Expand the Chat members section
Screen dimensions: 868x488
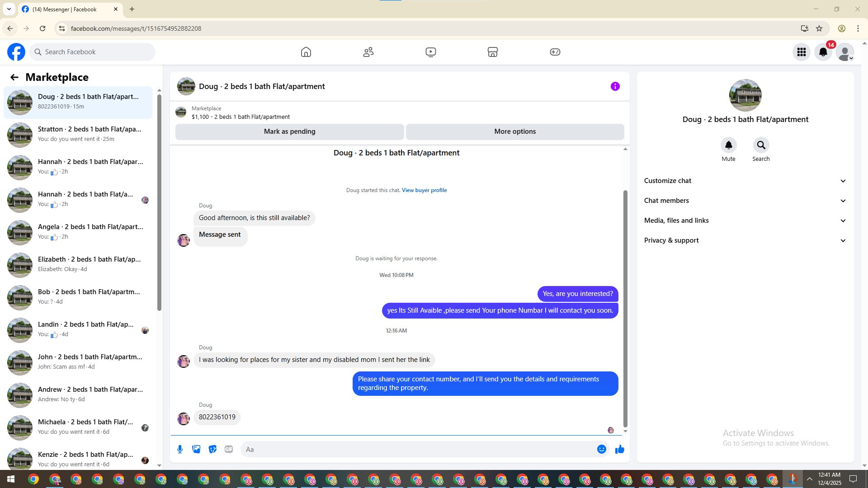click(745, 201)
